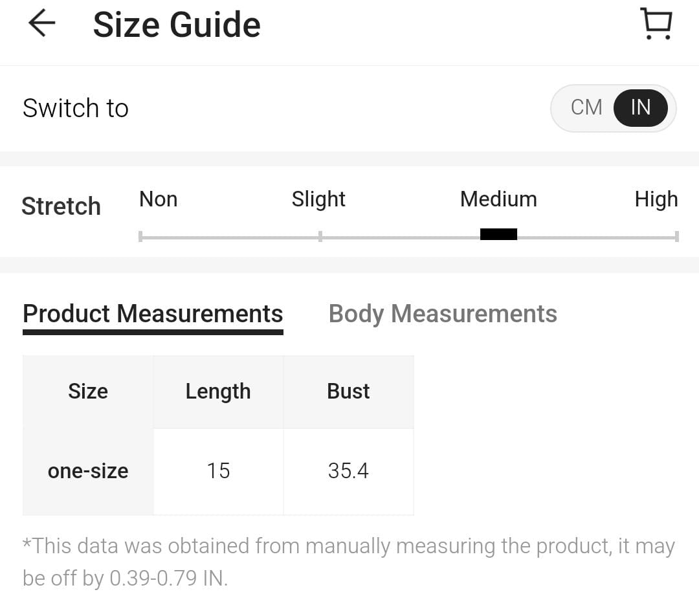
Task: Switch to Body Measurements tab
Action: (443, 314)
